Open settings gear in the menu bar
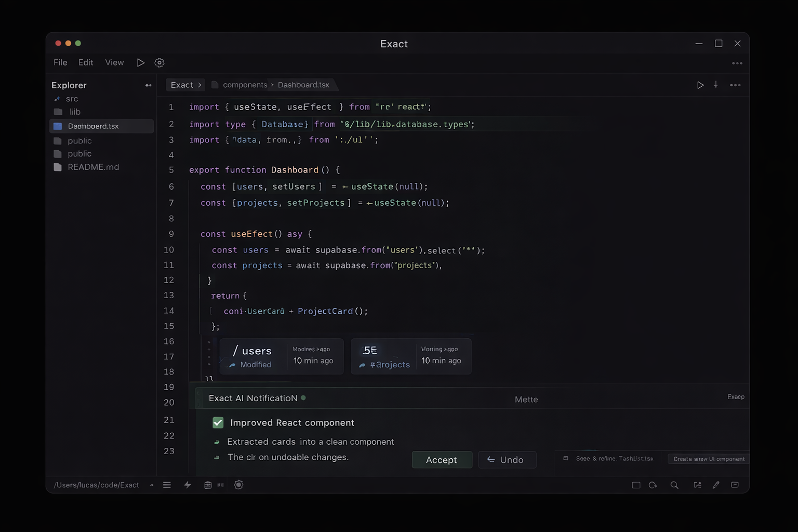 (159, 63)
